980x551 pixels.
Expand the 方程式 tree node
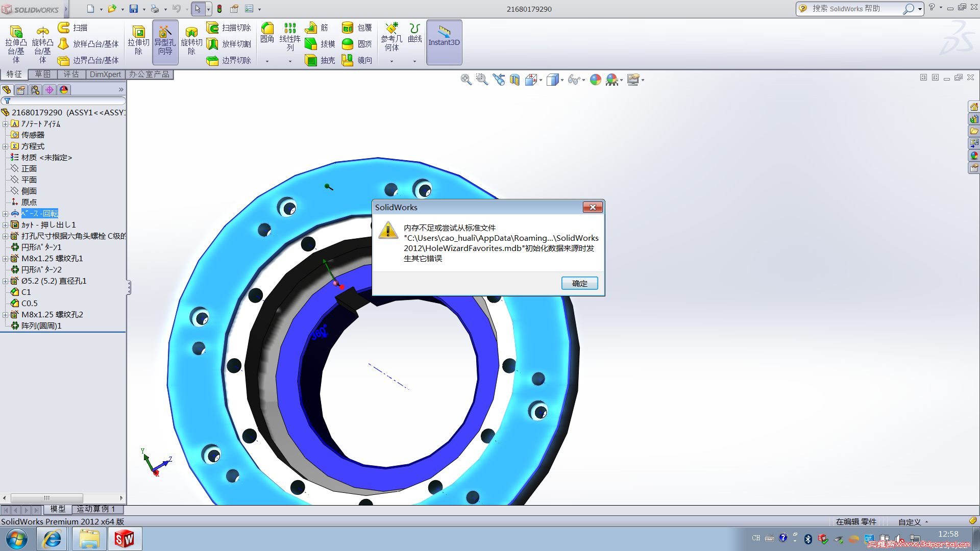pos(6,146)
